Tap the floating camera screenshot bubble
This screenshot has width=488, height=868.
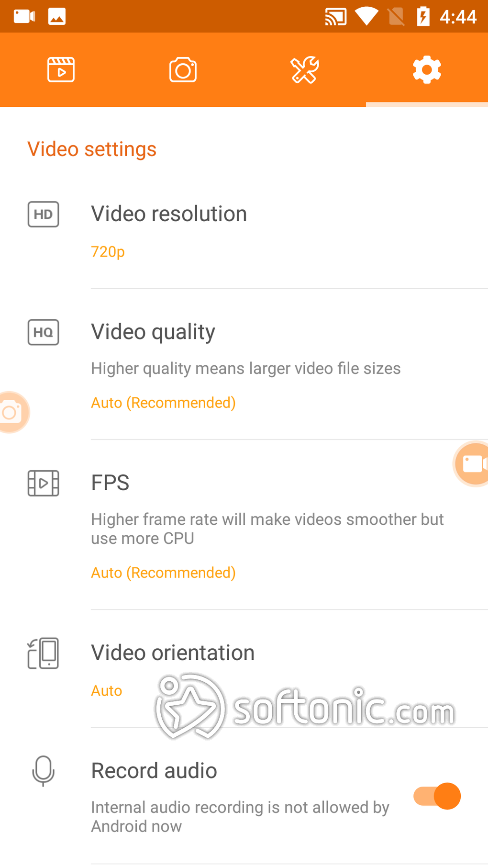click(12, 412)
